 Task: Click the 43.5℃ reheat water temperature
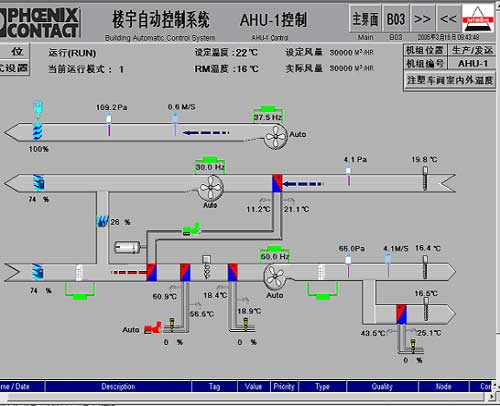coord(373,333)
